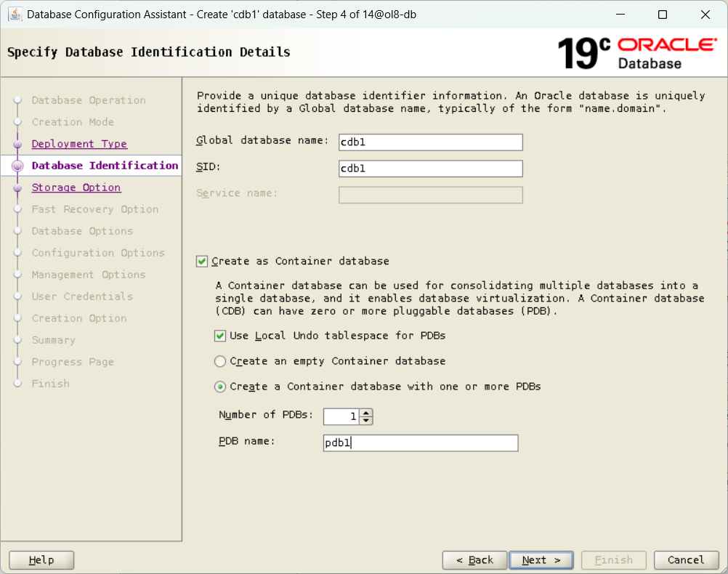This screenshot has width=728, height=574.
Task: Click the Database Options step
Action: (82, 231)
